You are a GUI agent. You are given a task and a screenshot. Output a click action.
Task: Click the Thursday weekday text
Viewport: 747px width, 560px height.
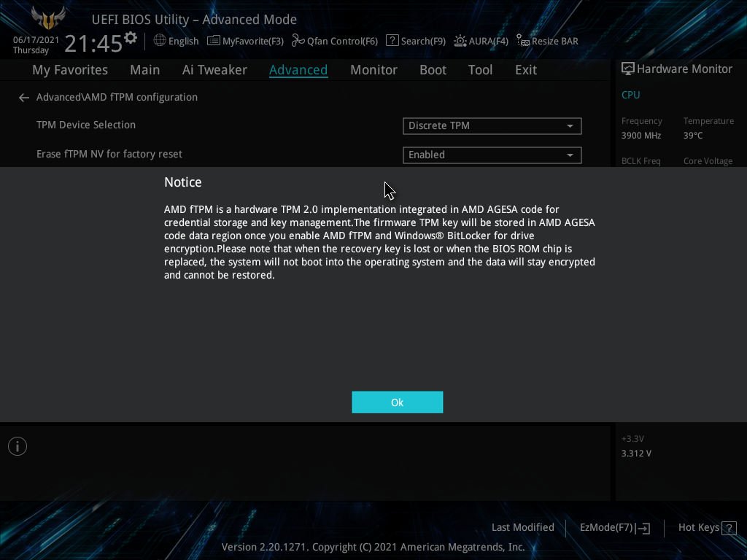(x=31, y=50)
